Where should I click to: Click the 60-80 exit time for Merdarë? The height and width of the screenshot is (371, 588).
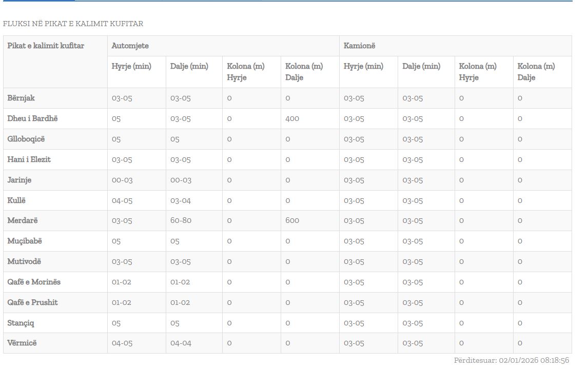click(181, 220)
